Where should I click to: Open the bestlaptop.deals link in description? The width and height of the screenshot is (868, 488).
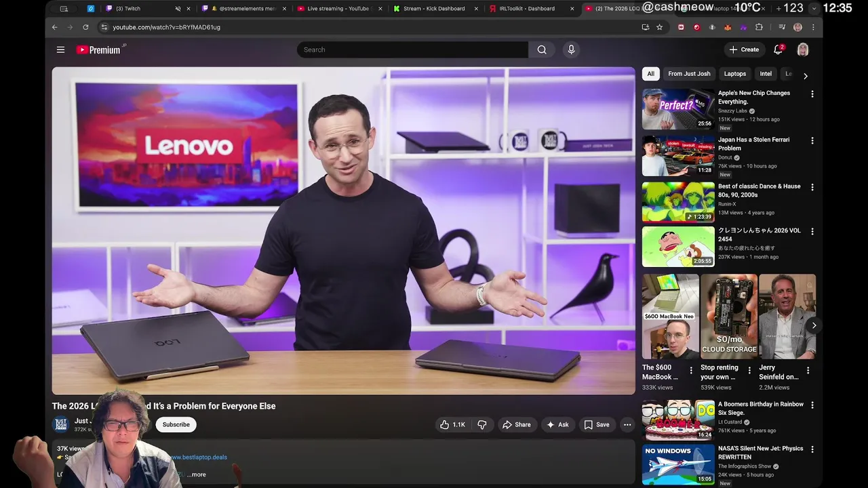pyautogui.click(x=198, y=457)
